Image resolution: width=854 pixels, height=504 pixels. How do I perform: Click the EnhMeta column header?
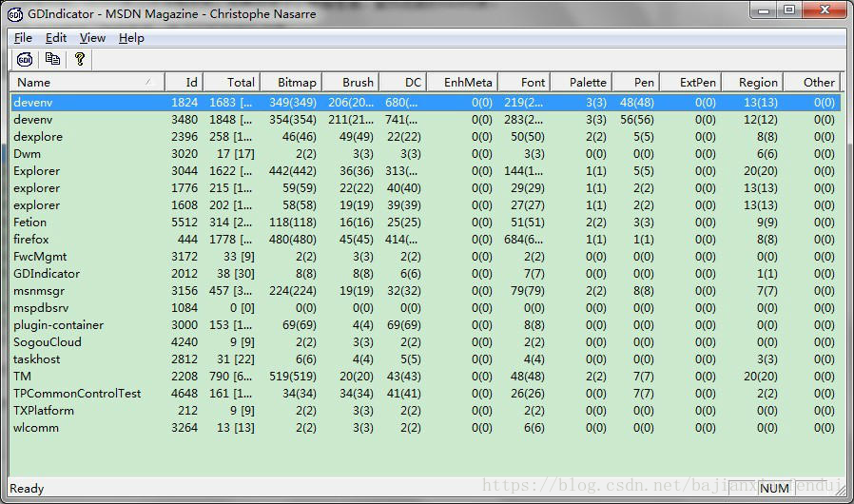click(462, 83)
